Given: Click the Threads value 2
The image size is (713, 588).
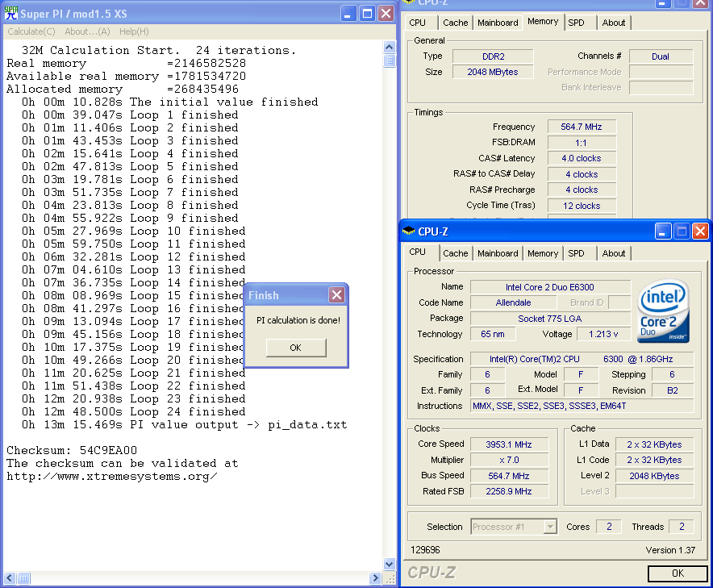Looking at the screenshot, I should click(682, 526).
